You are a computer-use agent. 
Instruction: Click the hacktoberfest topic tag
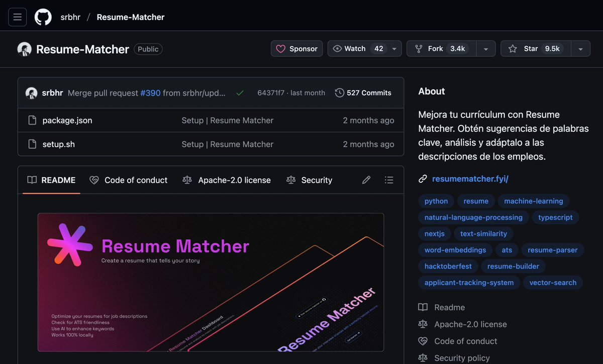coord(448,266)
